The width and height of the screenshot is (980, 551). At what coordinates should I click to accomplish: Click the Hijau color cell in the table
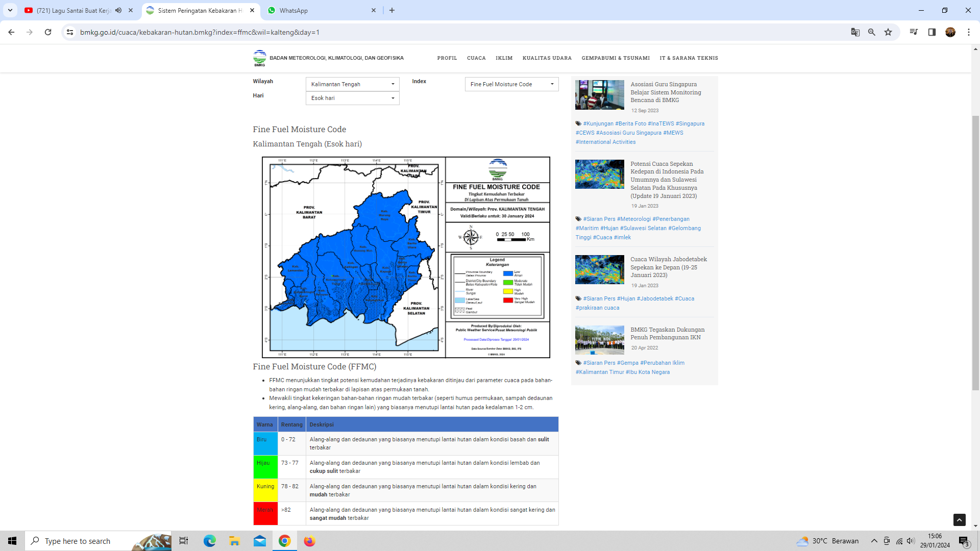[x=265, y=467]
